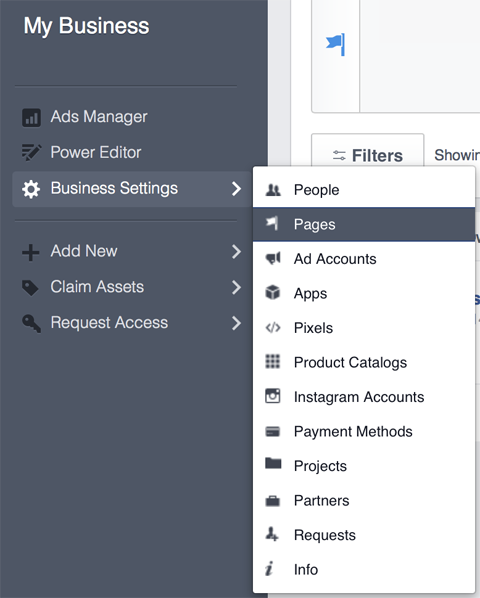The height and width of the screenshot is (598, 480).
Task: Click the Ads Manager chart icon
Action: point(31,117)
